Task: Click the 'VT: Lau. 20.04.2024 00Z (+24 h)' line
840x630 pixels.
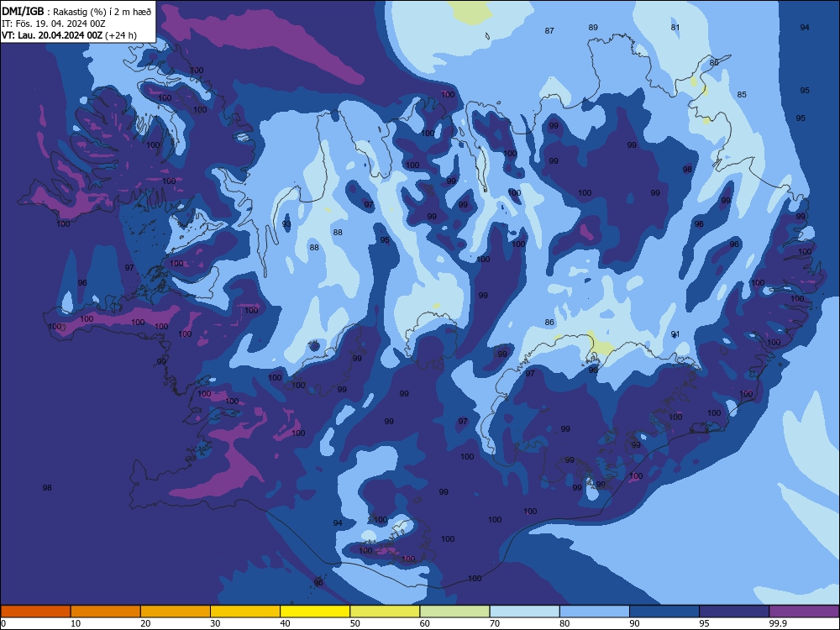Action: (x=69, y=35)
